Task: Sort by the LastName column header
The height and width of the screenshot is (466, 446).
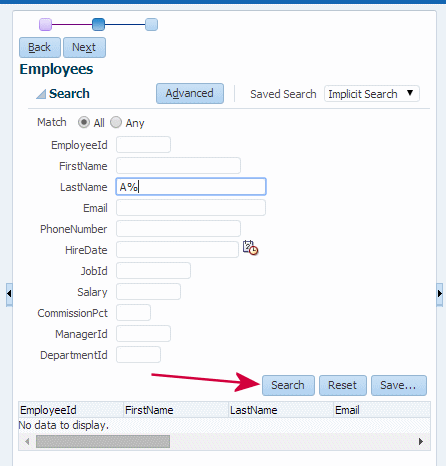Action: coord(281,410)
